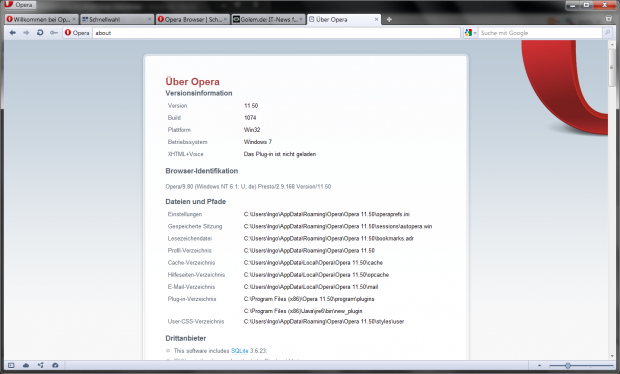This screenshot has height=374, width=620.
Task: Select the 'Über Opera' tab
Action: (x=344, y=19)
